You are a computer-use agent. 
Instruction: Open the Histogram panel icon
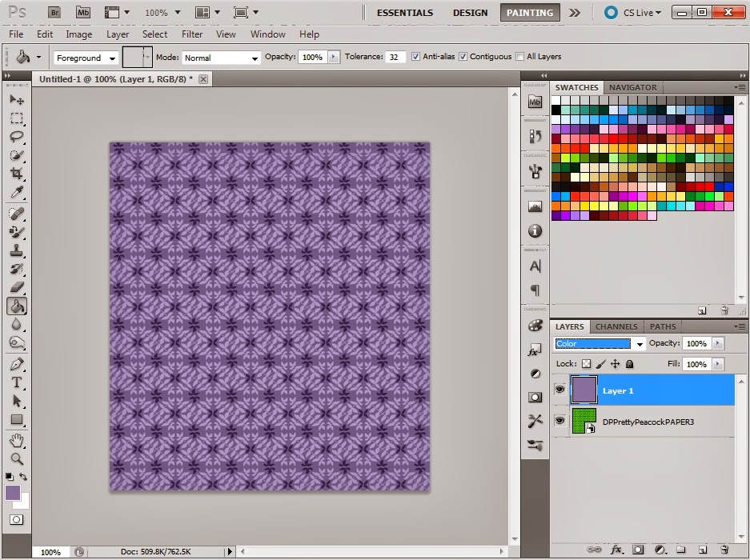click(535, 206)
